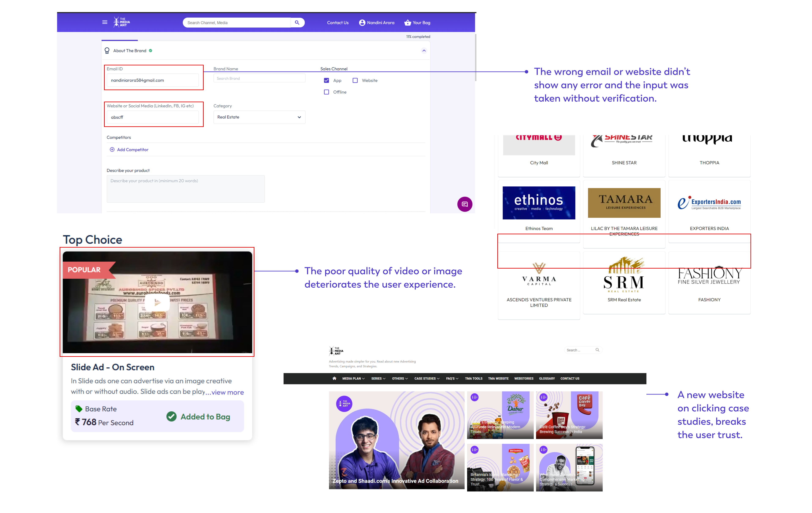The image size is (812, 513).
Task: Click The Media Ant logo in the purple header
Action: 122,22
